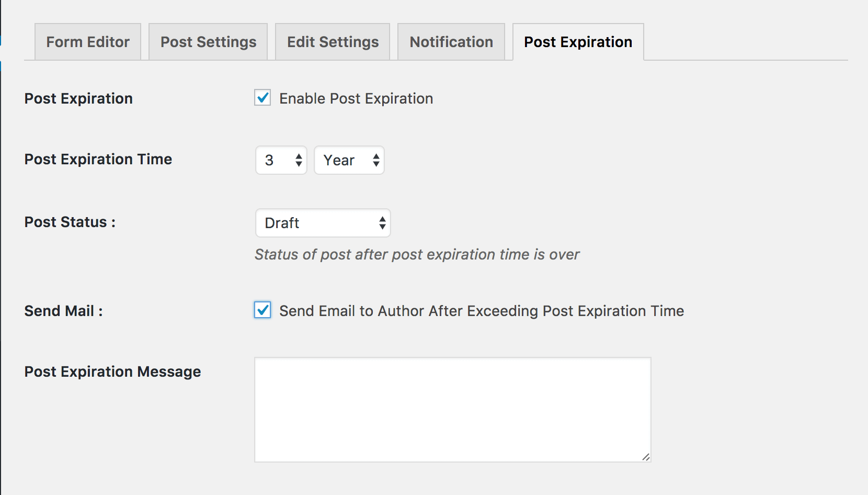
Task: Click the up-down arrows icon on the Draft selector
Action: 382,223
